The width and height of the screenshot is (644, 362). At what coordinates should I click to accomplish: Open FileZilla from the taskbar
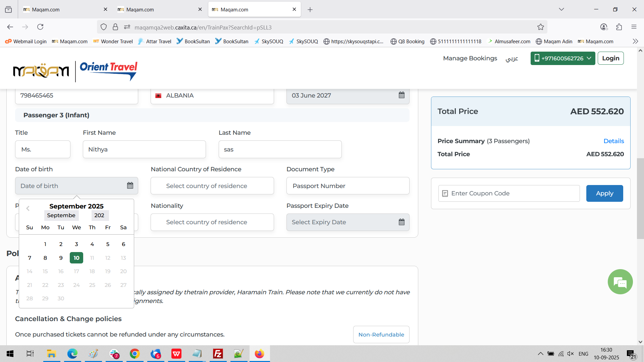click(218, 354)
